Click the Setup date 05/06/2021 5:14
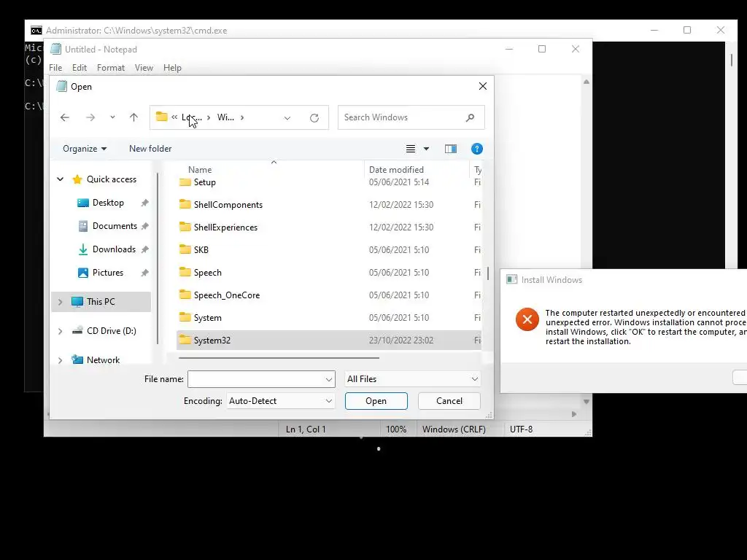 (399, 182)
